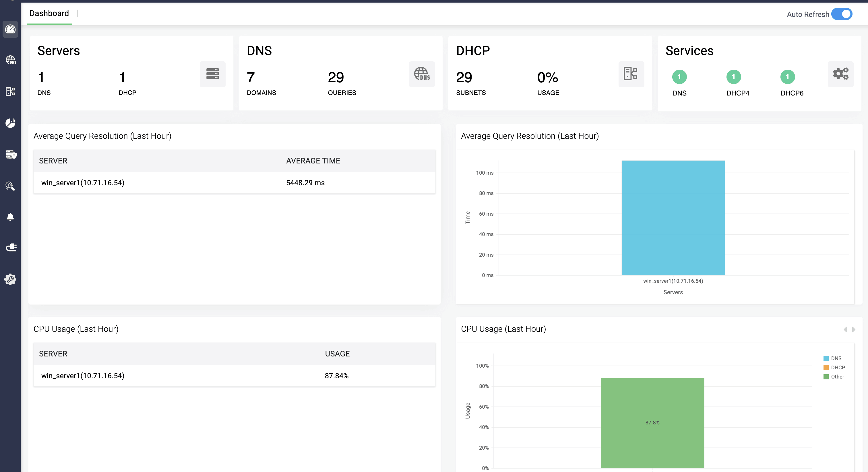868x472 pixels.
Task: Open the DHCP sidebar icon
Action: [x=10, y=91]
